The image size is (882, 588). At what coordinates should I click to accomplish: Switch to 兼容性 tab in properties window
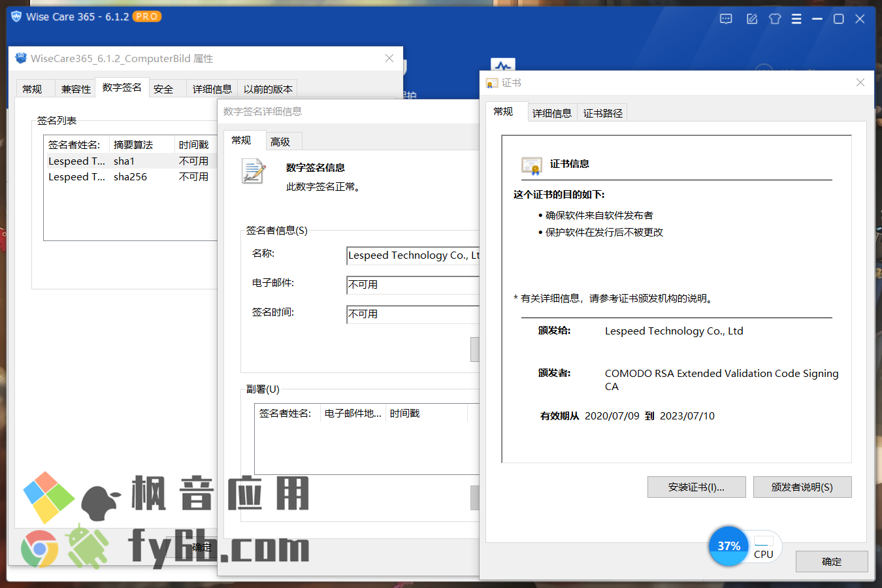click(76, 89)
